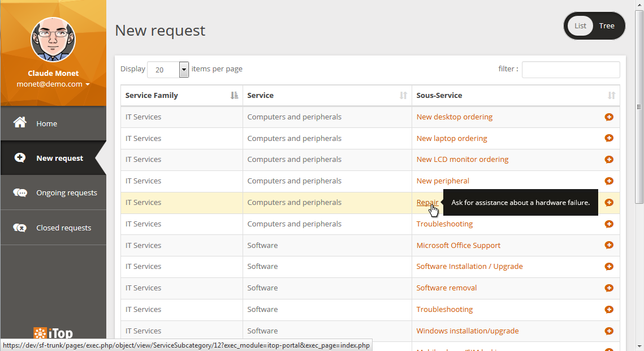Go to Home in the sidebar
The height and width of the screenshot is (351, 644).
pyautogui.click(x=47, y=123)
